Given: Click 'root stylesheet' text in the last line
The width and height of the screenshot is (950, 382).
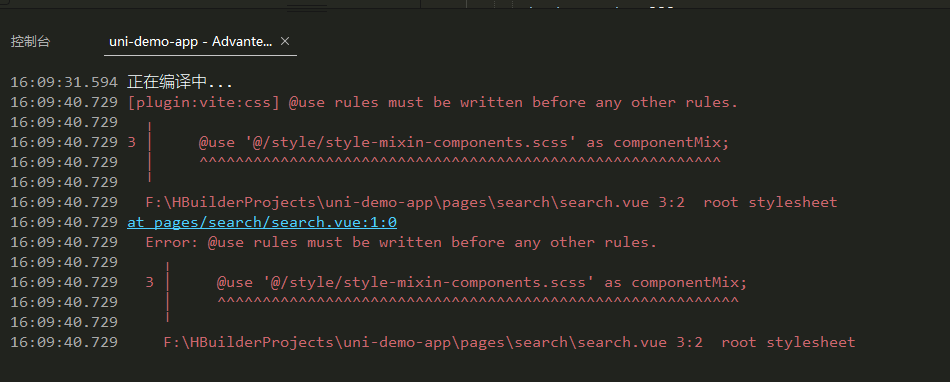Looking at the screenshot, I should click(788, 343).
